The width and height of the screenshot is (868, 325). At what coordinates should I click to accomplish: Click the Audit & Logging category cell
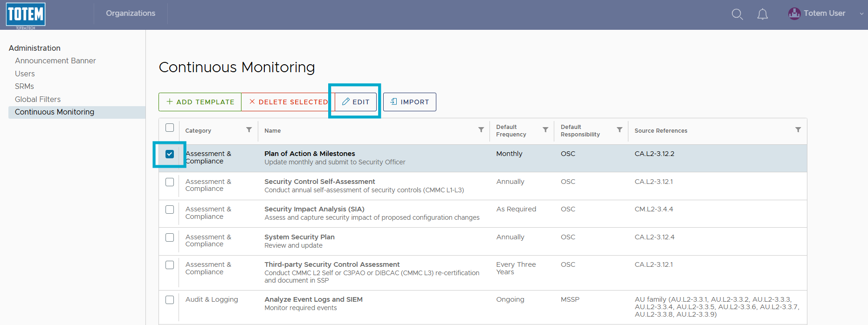(212, 299)
